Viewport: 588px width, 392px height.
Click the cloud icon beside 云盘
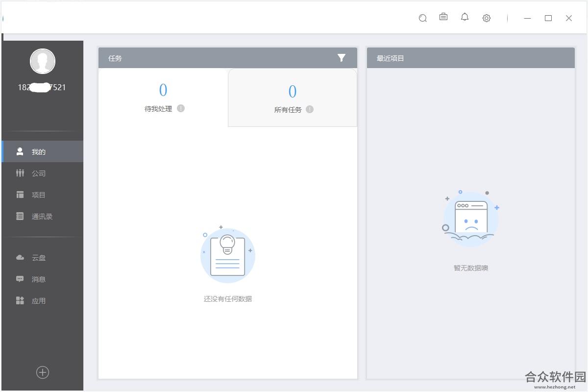coord(20,257)
